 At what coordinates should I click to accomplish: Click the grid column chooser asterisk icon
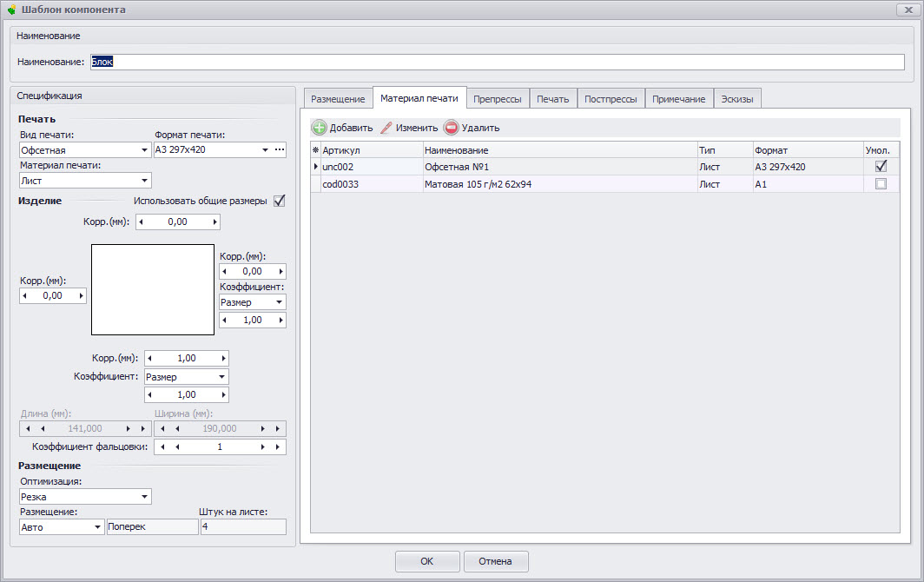(x=315, y=150)
